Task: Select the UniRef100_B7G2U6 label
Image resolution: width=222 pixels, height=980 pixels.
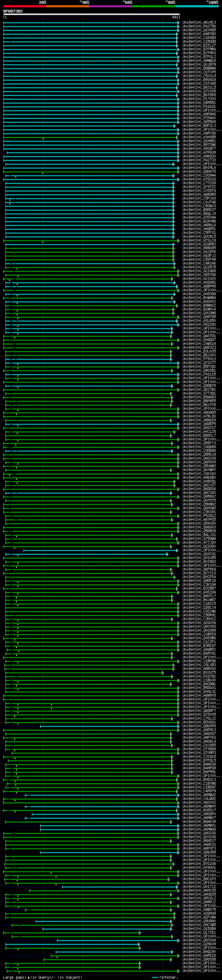Action: pyautogui.click(x=199, y=864)
